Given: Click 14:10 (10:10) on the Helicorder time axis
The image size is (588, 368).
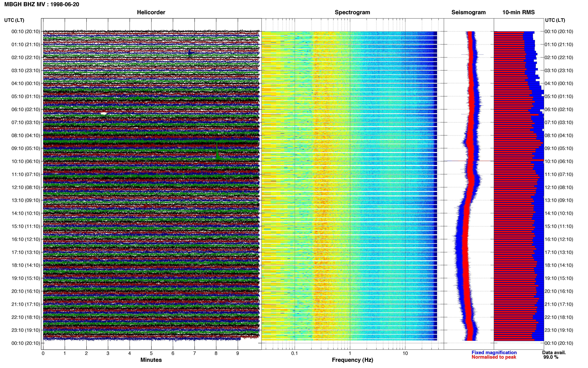Looking at the screenshot, I should (x=26, y=213).
